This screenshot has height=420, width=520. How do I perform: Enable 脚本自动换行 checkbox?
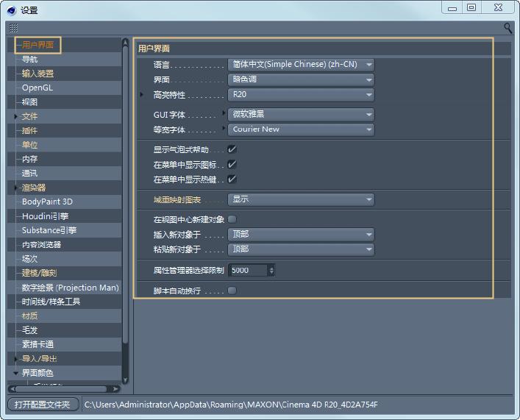click(232, 291)
